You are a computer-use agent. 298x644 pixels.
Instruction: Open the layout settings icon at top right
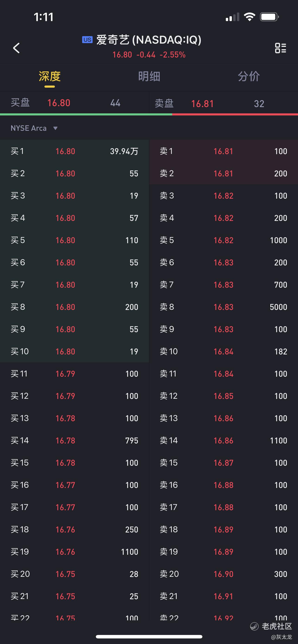coord(281,48)
